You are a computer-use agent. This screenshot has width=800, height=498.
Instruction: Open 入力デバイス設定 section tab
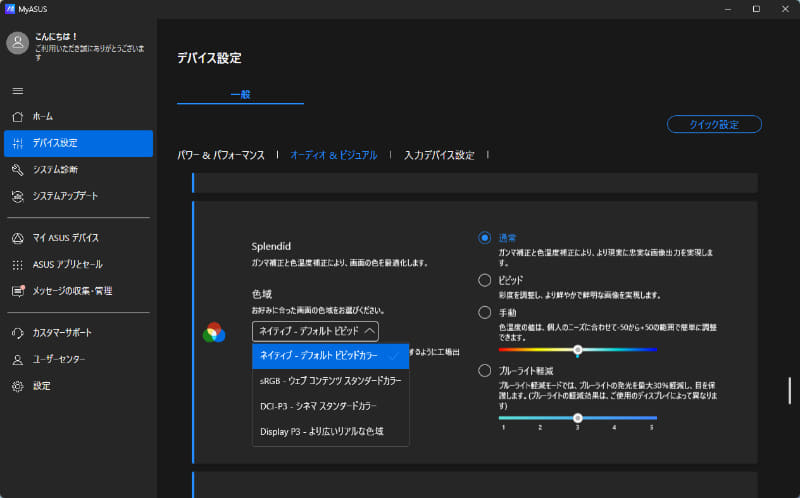click(x=439, y=155)
